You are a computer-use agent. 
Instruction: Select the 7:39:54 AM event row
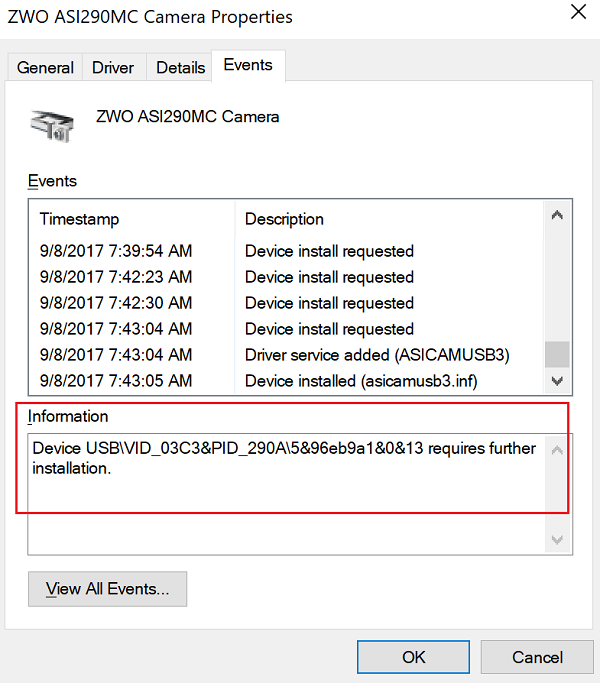pyautogui.click(x=286, y=251)
